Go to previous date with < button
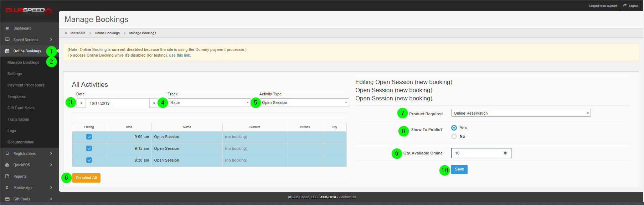Image resolution: width=644 pixels, height=205 pixels. click(81, 103)
